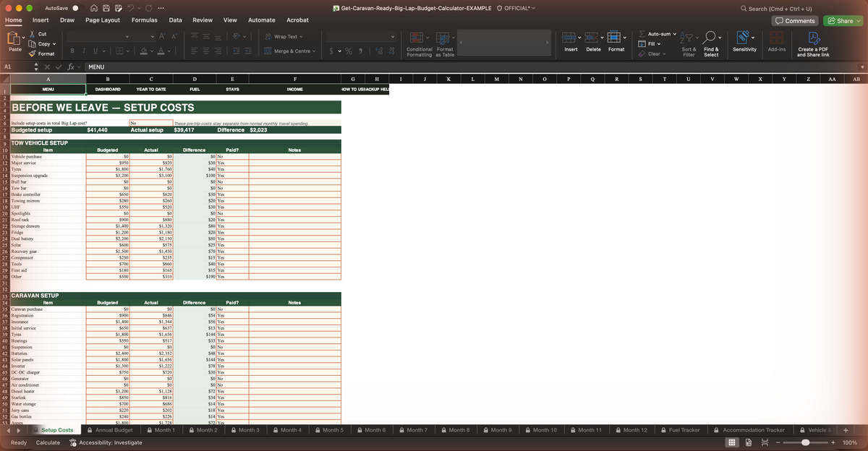Screen dimensions: 868x451
Task: Click the YEAR TO DATE navigation cell
Action: [x=151, y=90]
